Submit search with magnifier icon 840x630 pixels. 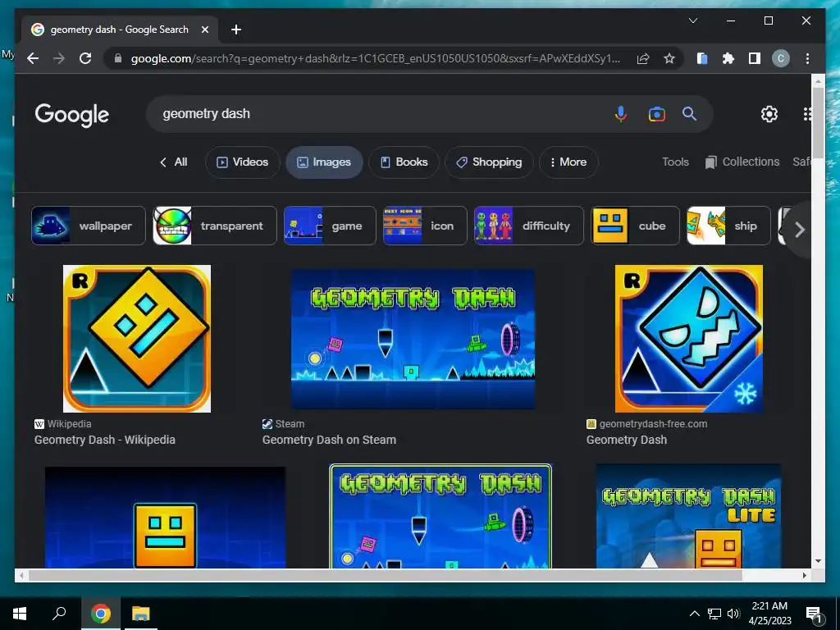coord(689,113)
